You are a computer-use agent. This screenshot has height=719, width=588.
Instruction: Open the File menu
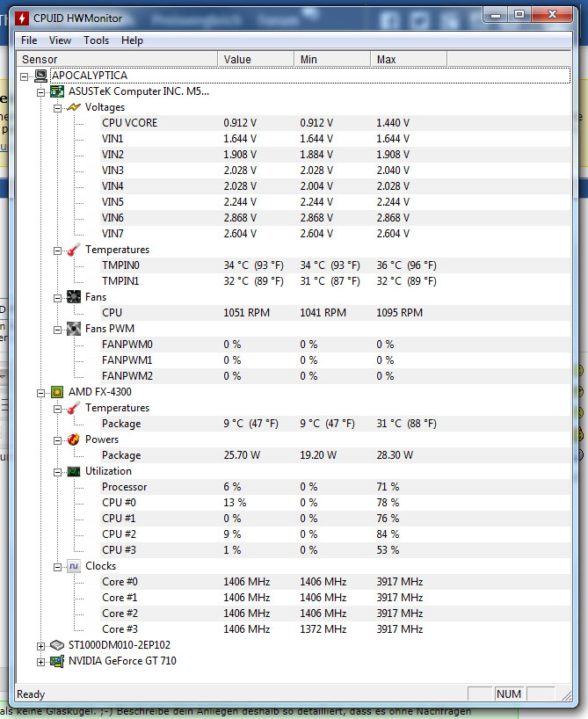coord(29,40)
